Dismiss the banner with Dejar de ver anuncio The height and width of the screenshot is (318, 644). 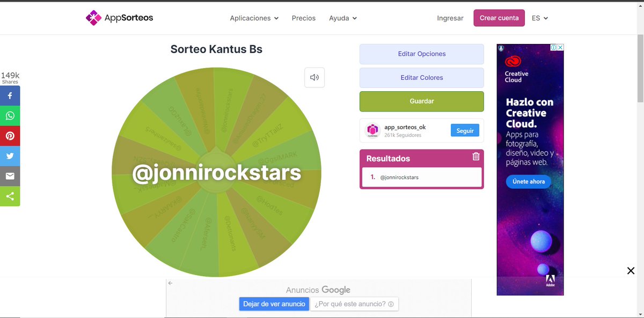274,304
